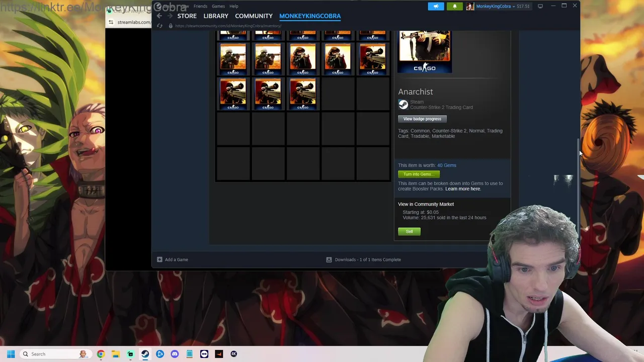
Task: Open the blue circular app in taskbar
Action: click(160, 354)
